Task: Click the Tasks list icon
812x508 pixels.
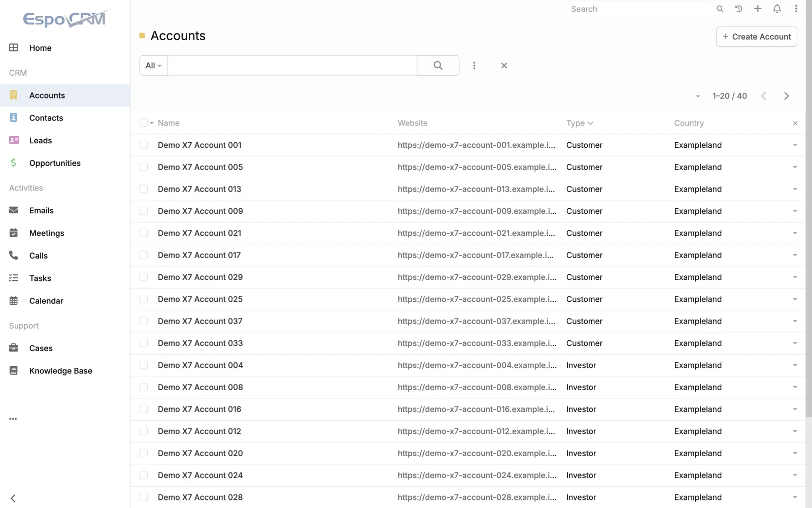Action: [x=14, y=278]
